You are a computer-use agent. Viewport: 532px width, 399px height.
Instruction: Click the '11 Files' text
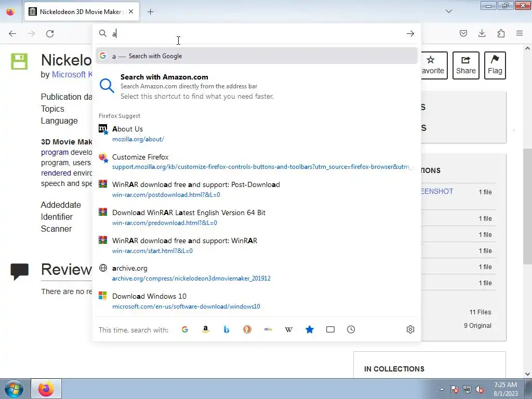pos(480,312)
